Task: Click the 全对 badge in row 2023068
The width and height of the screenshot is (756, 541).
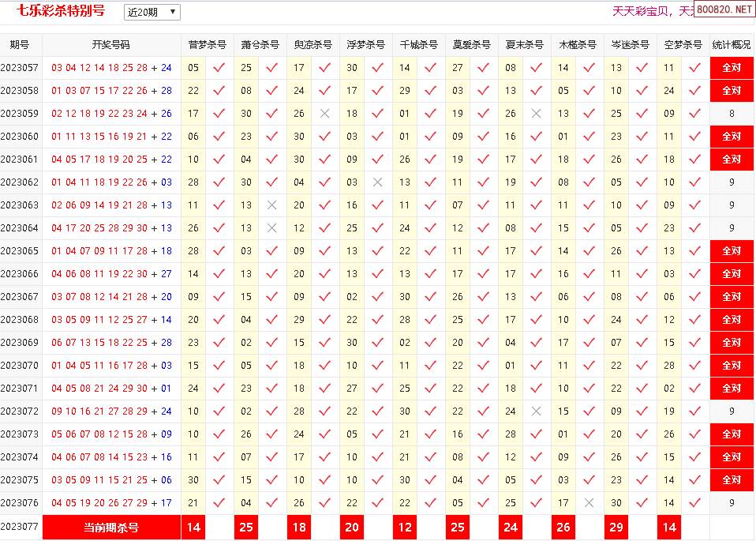Action: click(732, 320)
